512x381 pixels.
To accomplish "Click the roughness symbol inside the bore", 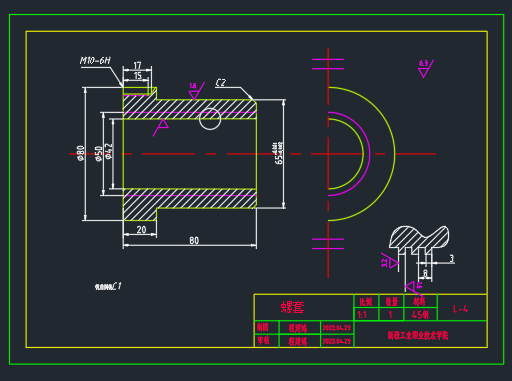I will point(161,127).
